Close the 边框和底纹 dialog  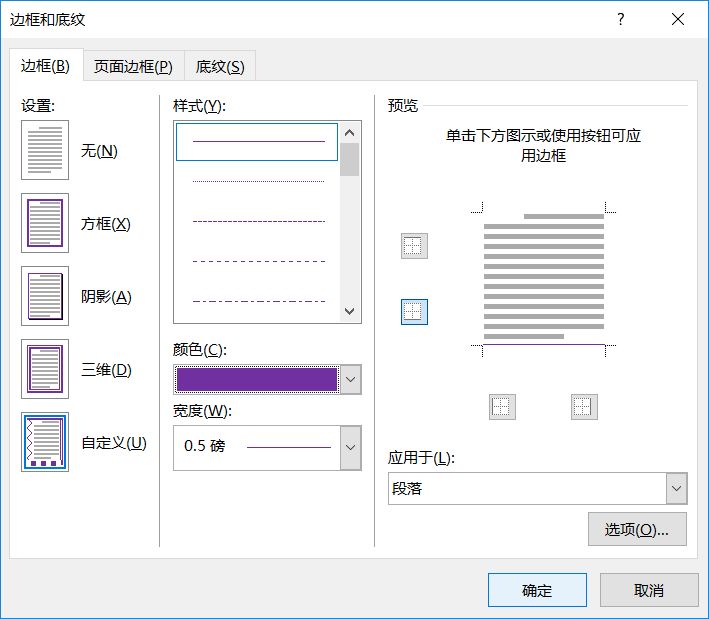[x=678, y=19]
